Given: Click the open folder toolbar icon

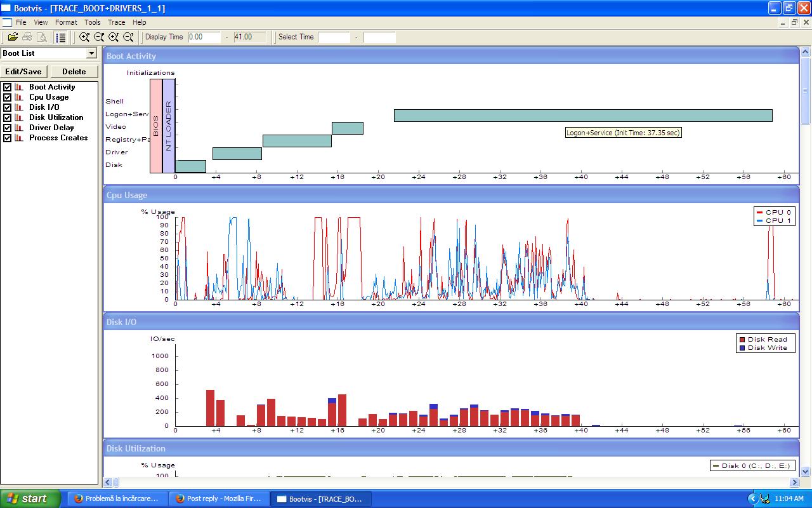Looking at the screenshot, I should (x=13, y=37).
